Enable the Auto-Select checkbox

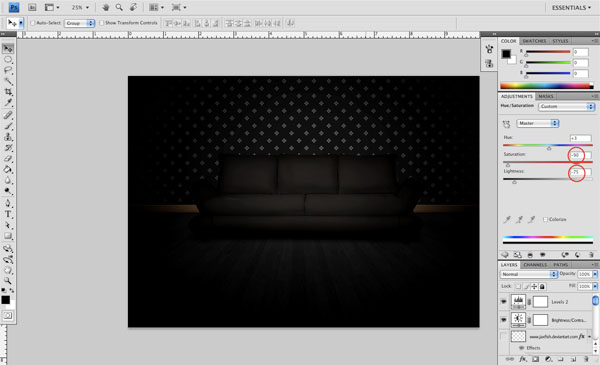(x=33, y=23)
